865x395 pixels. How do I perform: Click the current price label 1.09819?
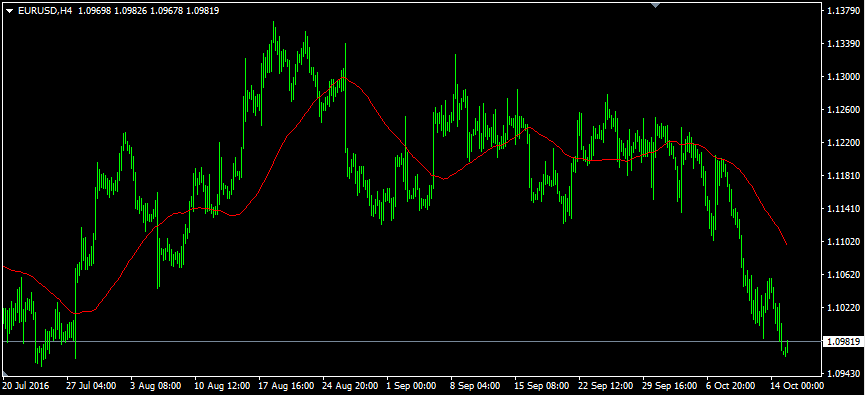pos(842,342)
